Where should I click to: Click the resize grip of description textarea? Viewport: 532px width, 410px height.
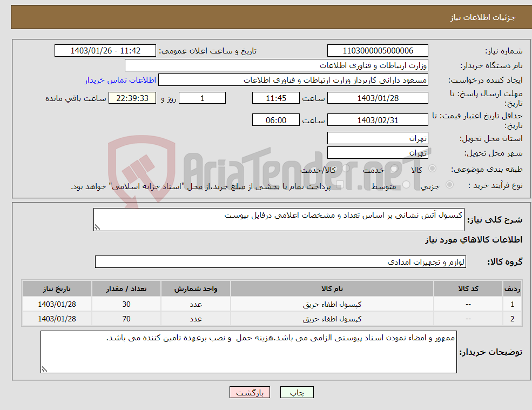(97, 227)
